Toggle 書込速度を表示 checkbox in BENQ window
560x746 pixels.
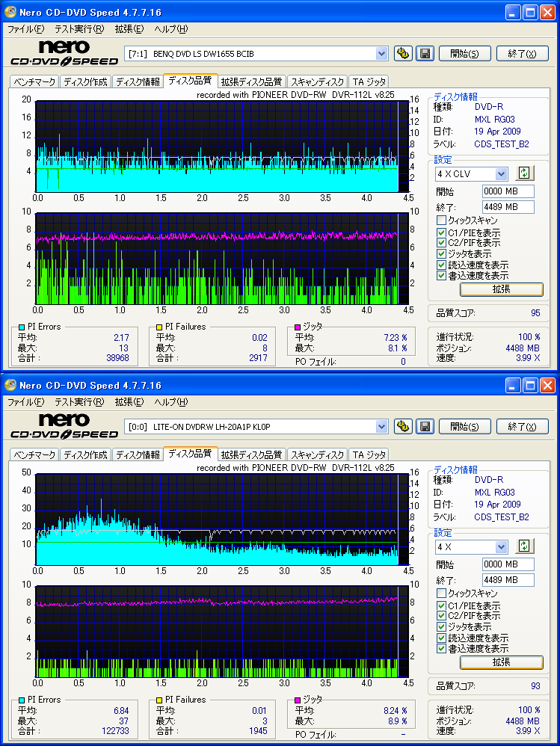[441, 276]
